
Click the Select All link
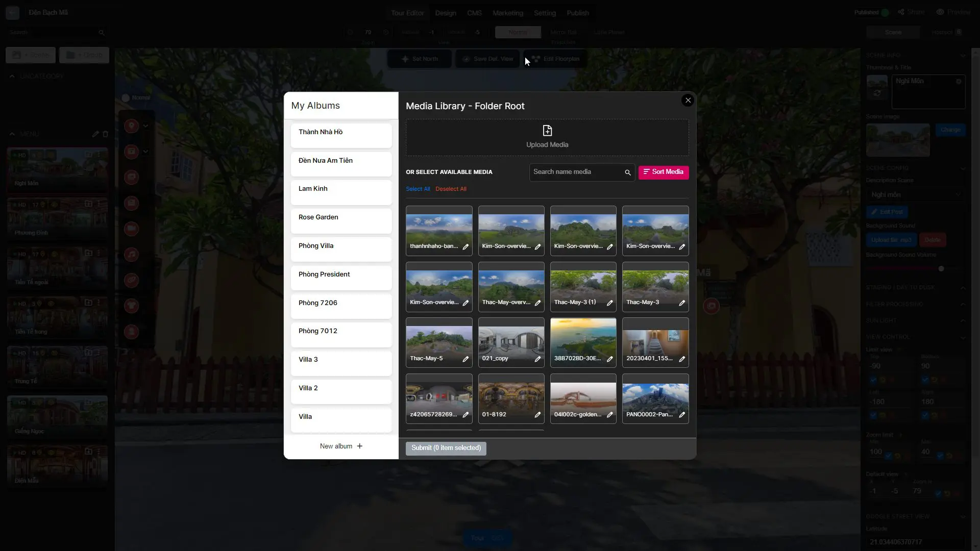(418, 189)
